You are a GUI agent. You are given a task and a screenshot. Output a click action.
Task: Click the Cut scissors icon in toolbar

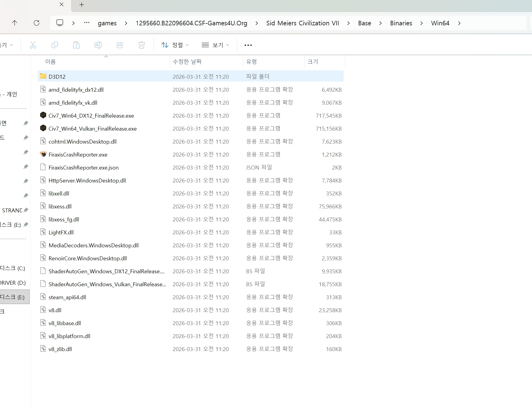click(x=33, y=45)
